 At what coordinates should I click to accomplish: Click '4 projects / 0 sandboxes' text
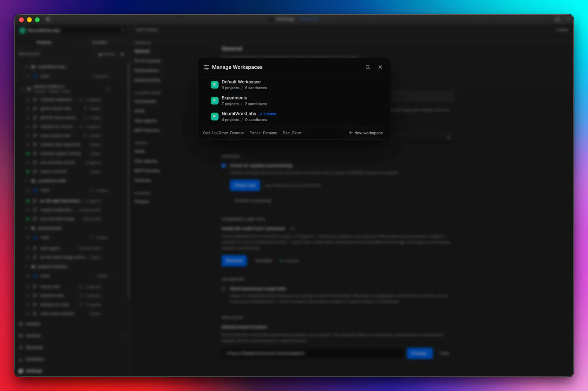click(x=244, y=120)
